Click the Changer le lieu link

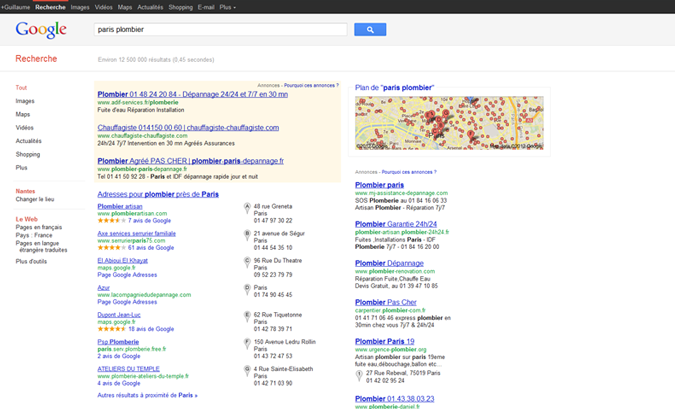pos(35,200)
